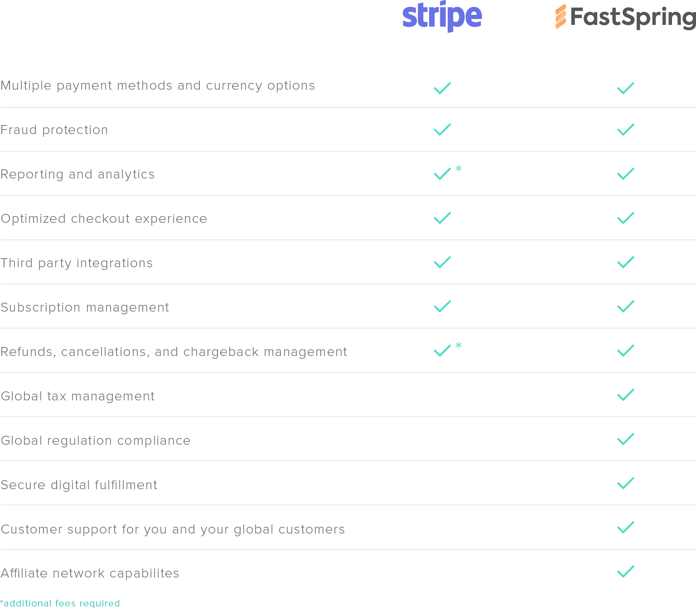Click Stripe checkmark for Reporting and analytics

(442, 174)
